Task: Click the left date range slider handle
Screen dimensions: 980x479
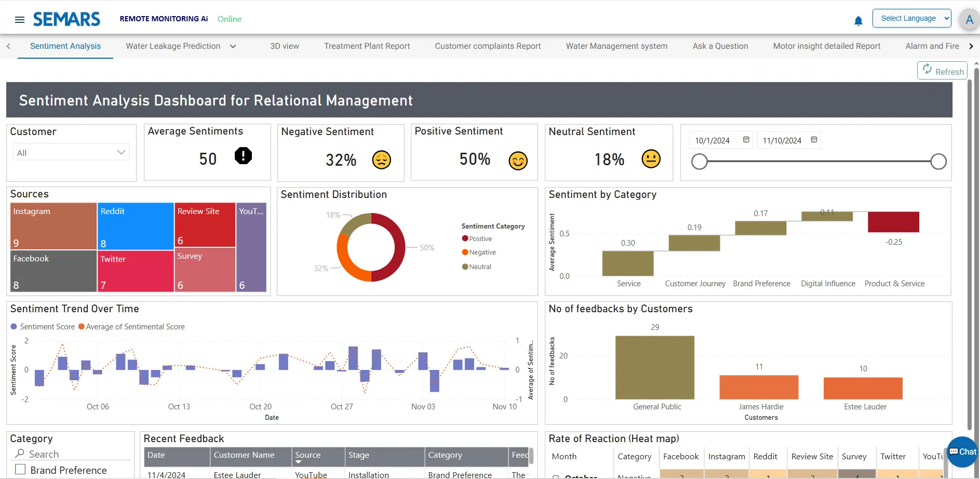Action: coord(700,162)
